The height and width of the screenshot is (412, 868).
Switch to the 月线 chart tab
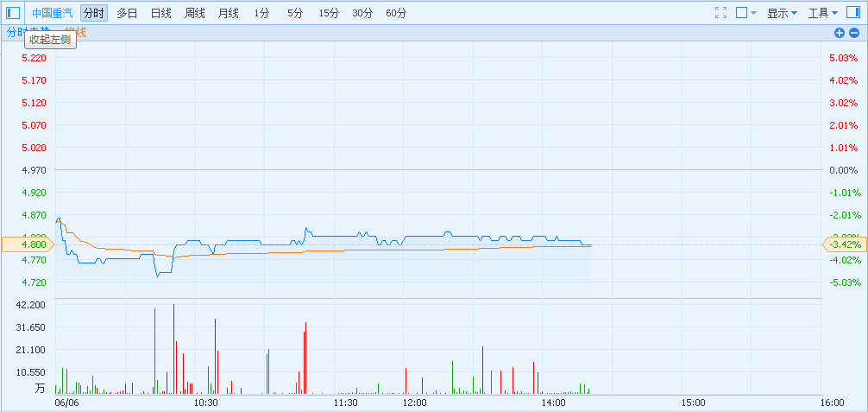(228, 13)
